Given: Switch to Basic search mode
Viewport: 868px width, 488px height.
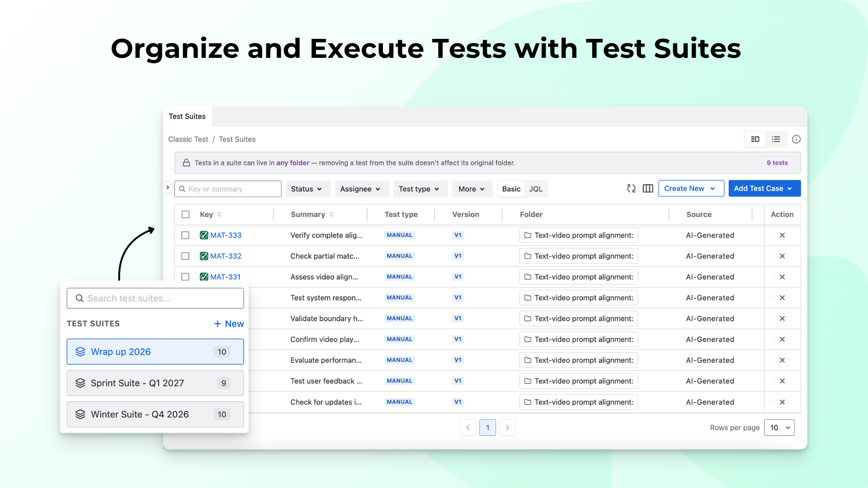Looking at the screenshot, I should pyautogui.click(x=511, y=189).
